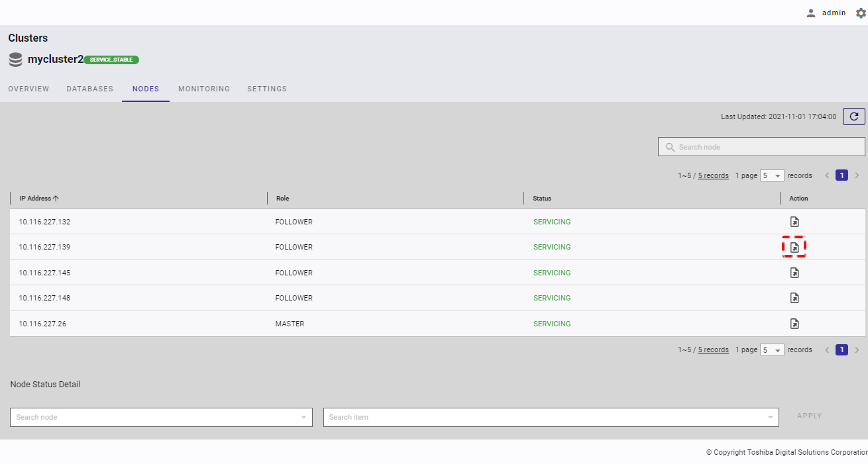Screen dimensions: 868x464
Task: Switch to the Overview tab
Action: [28, 89]
